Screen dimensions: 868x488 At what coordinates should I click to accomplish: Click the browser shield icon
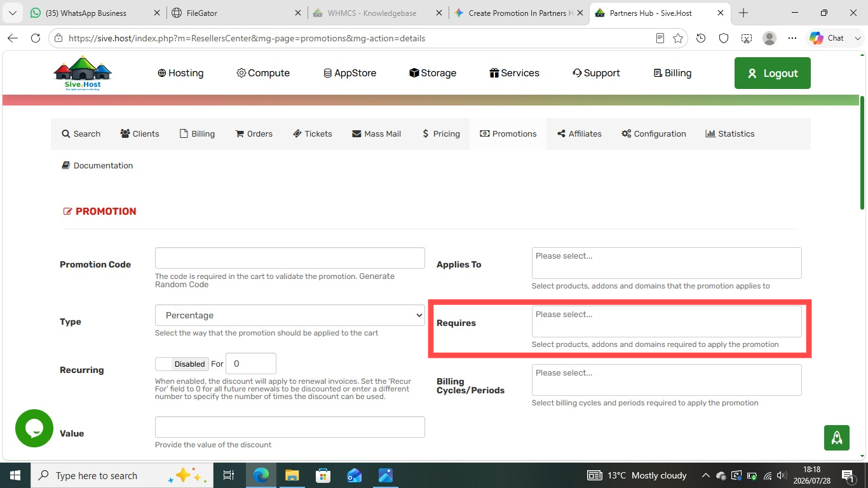click(724, 38)
